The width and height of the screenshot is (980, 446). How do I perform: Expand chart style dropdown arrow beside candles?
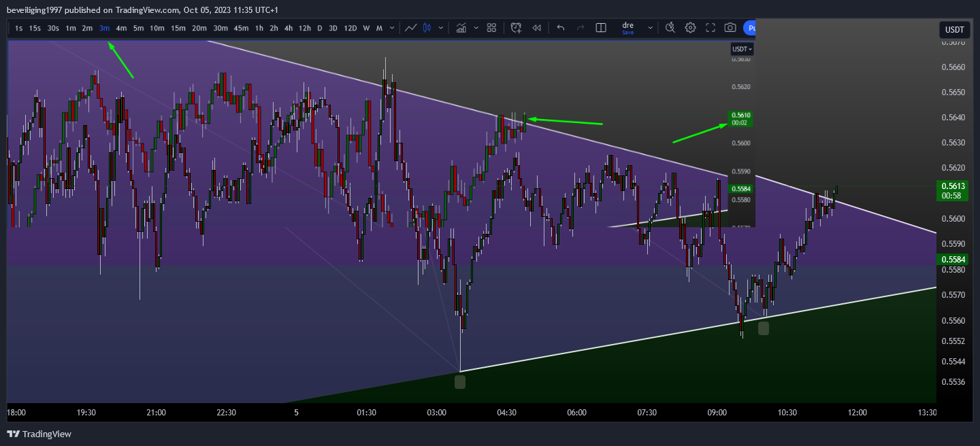point(441,28)
